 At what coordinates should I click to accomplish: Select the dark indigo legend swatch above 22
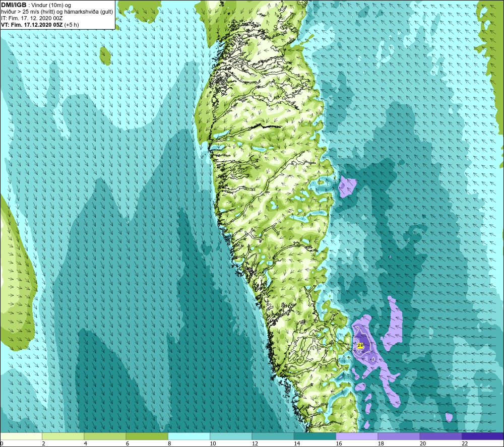click(483, 436)
